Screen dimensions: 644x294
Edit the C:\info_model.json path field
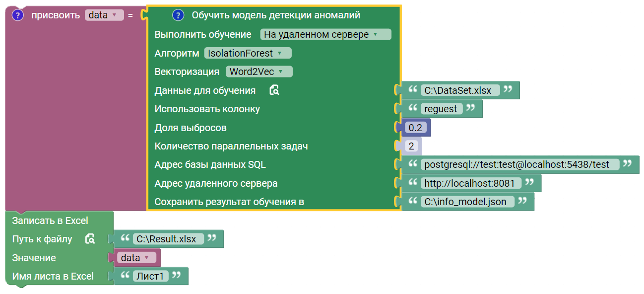(467, 202)
